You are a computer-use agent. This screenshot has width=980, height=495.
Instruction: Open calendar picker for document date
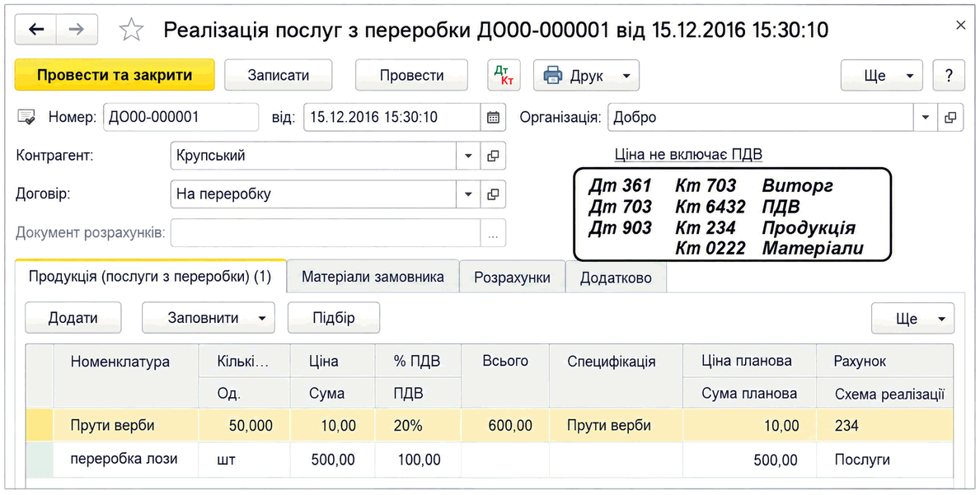point(493,117)
